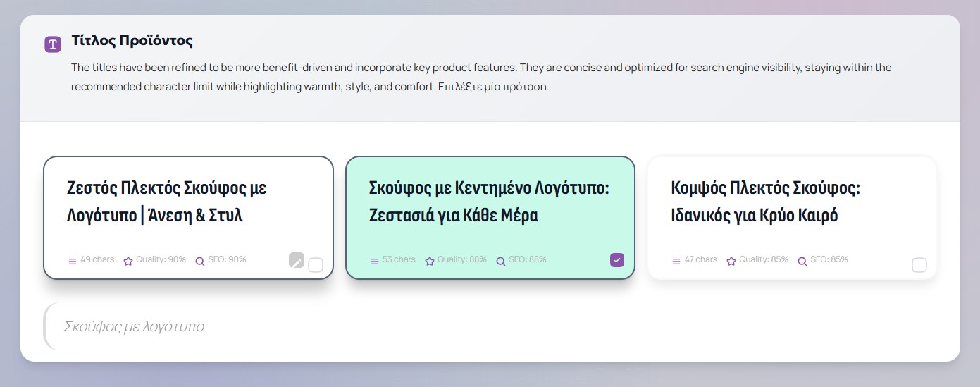Click the lines icon next to 53 chars
The image size is (980, 387).
(374, 261)
